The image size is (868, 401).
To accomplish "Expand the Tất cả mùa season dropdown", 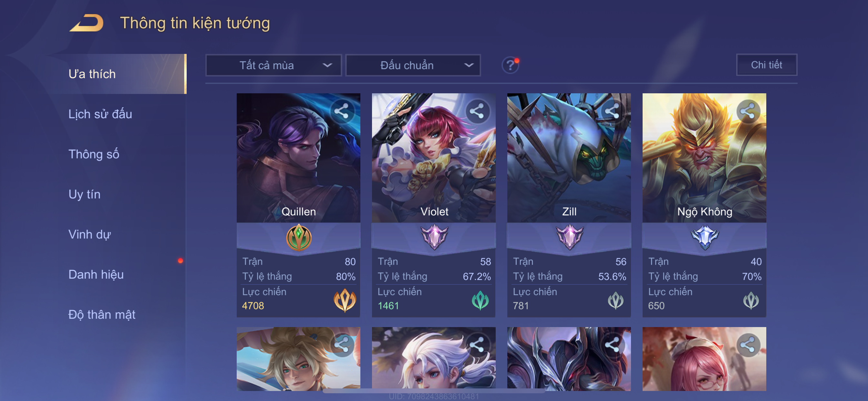I will coord(274,65).
